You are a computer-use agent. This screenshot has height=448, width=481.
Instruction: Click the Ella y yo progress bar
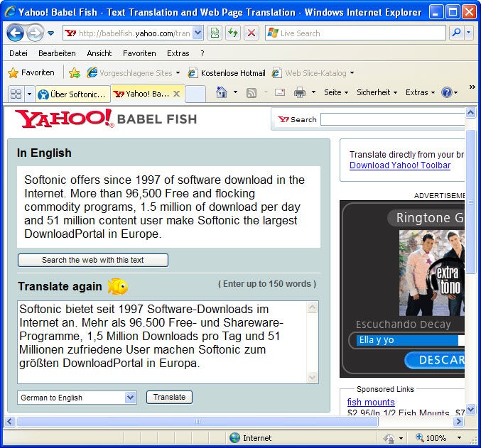point(410,340)
